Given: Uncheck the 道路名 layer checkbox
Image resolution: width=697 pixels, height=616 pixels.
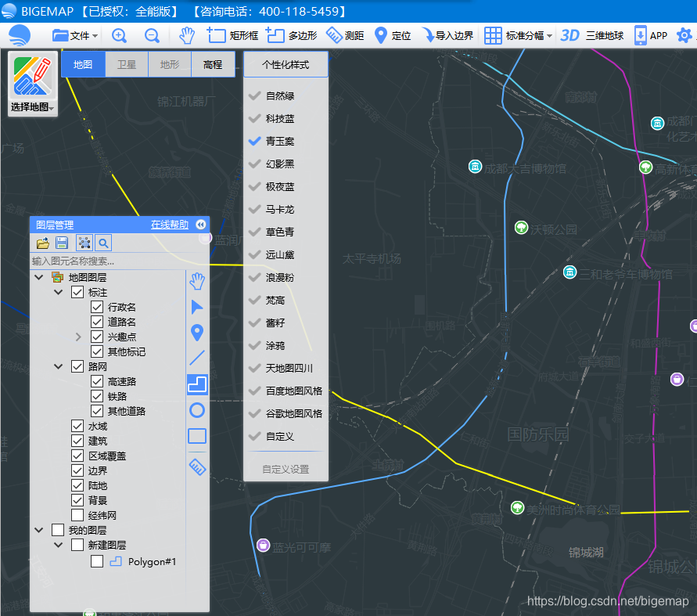Looking at the screenshot, I should pyautogui.click(x=97, y=322).
